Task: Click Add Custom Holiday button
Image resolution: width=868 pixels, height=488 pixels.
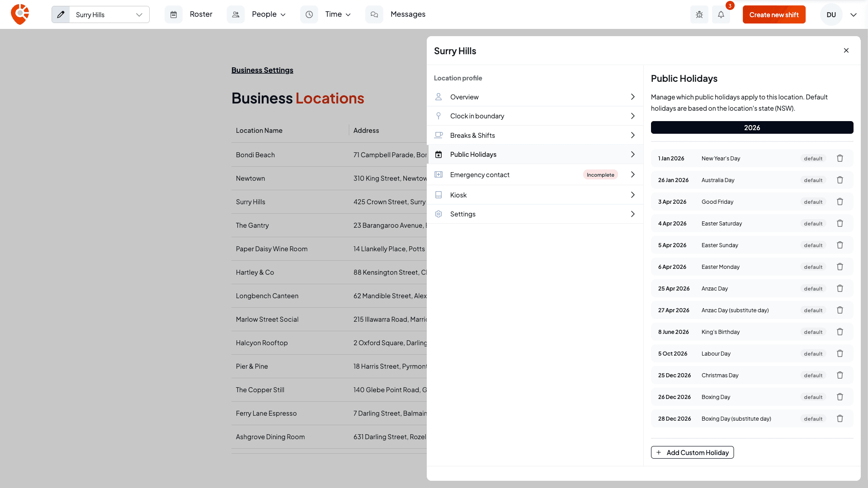Action: (692, 452)
